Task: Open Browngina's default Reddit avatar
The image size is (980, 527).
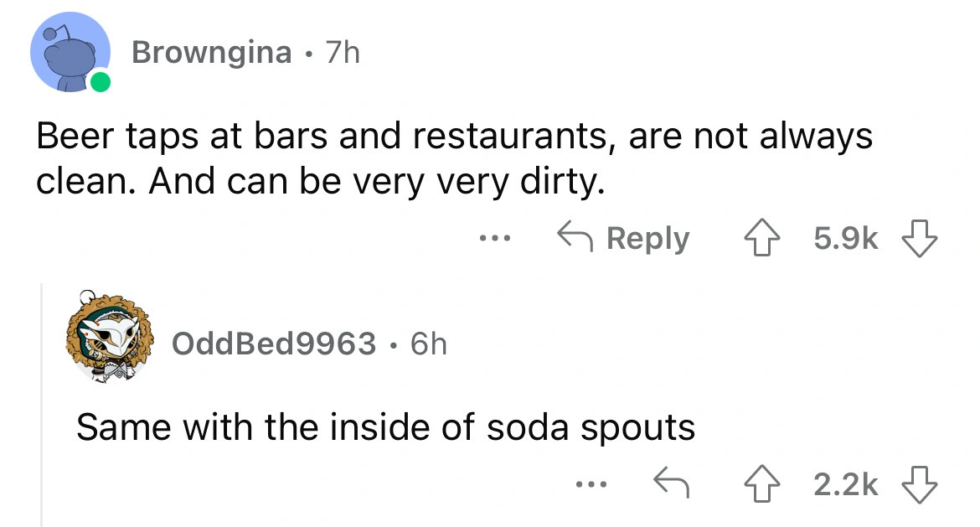Action: tap(69, 53)
